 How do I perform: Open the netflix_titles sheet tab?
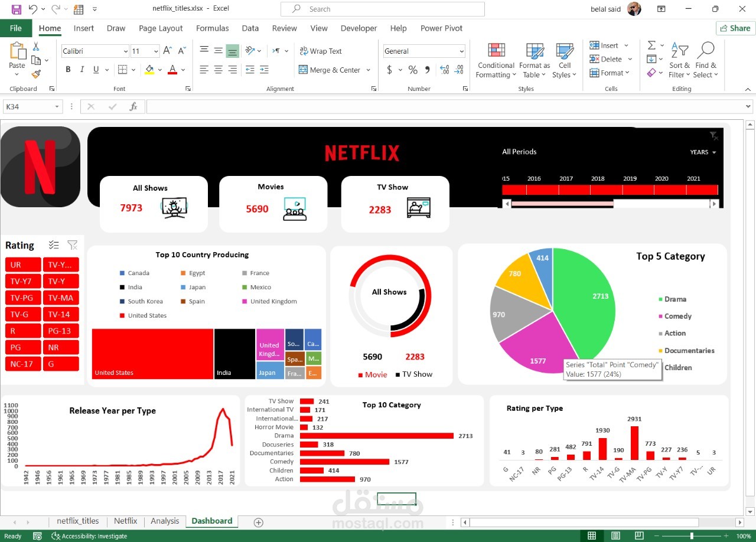click(x=78, y=521)
